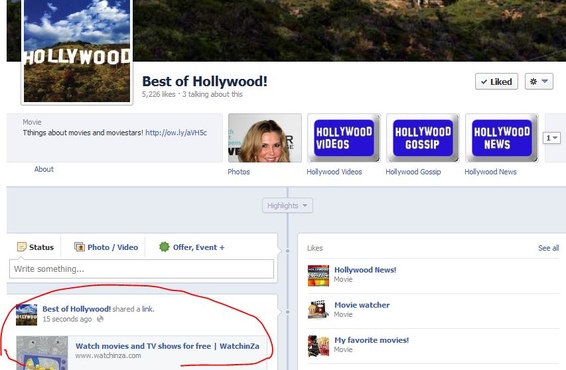
Task: Open the 15 seconds ago timestamp
Action: click(67, 319)
